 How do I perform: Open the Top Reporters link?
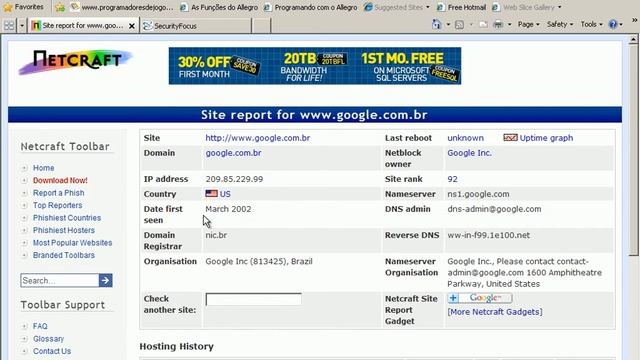(58, 205)
